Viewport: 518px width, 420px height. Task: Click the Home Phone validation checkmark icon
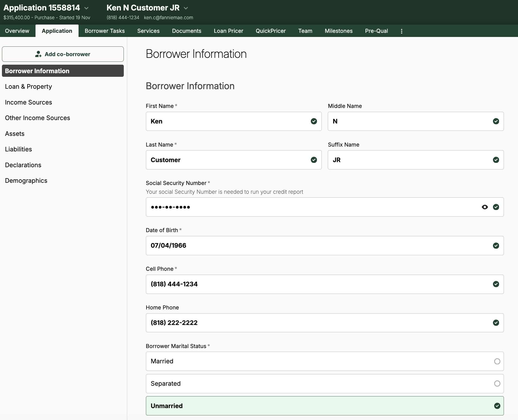click(496, 323)
